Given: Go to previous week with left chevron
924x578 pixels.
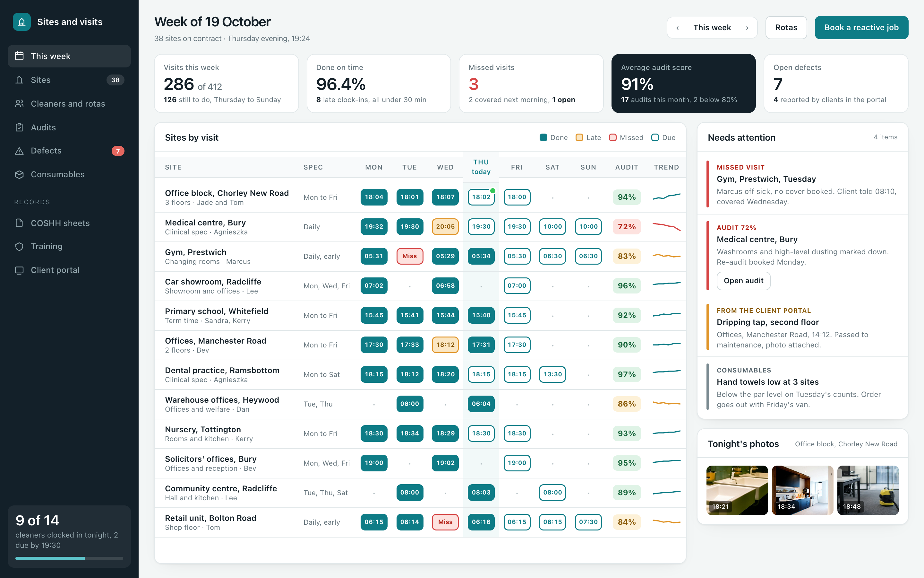Looking at the screenshot, I should coord(677,28).
